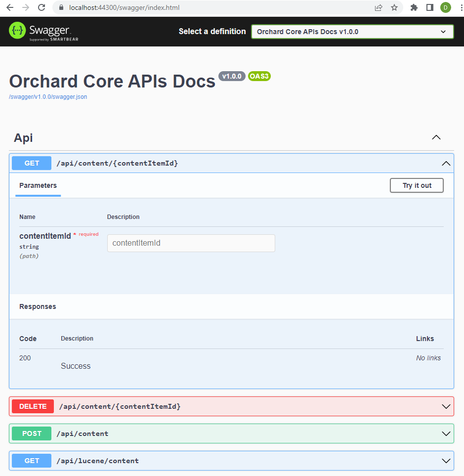This screenshot has height=476, width=464.
Task: Open the browser side panel icon
Action: tap(430, 7)
